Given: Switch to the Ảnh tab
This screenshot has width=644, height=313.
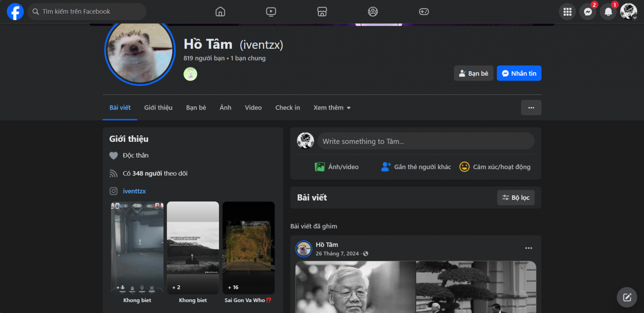Looking at the screenshot, I should (x=225, y=108).
